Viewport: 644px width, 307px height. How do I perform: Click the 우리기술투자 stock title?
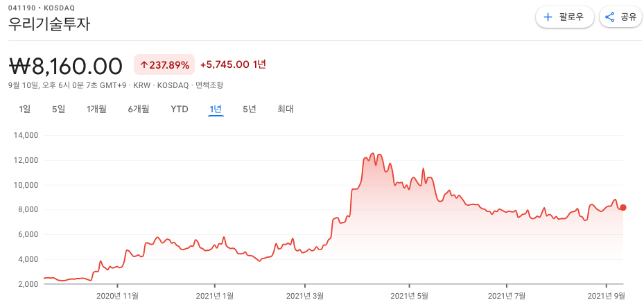pos(49,24)
